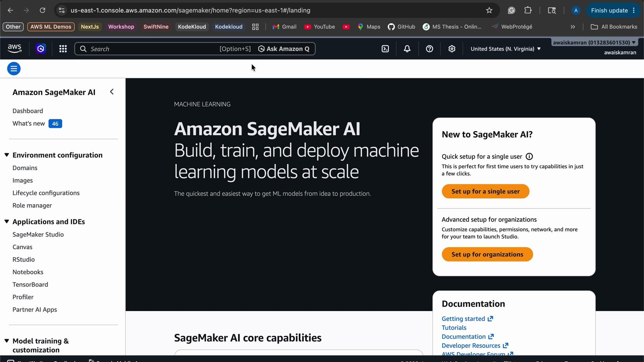Open Finish update Chrome menu
The image size is (644, 362).
pyautogui.click(x=613, y=10)
